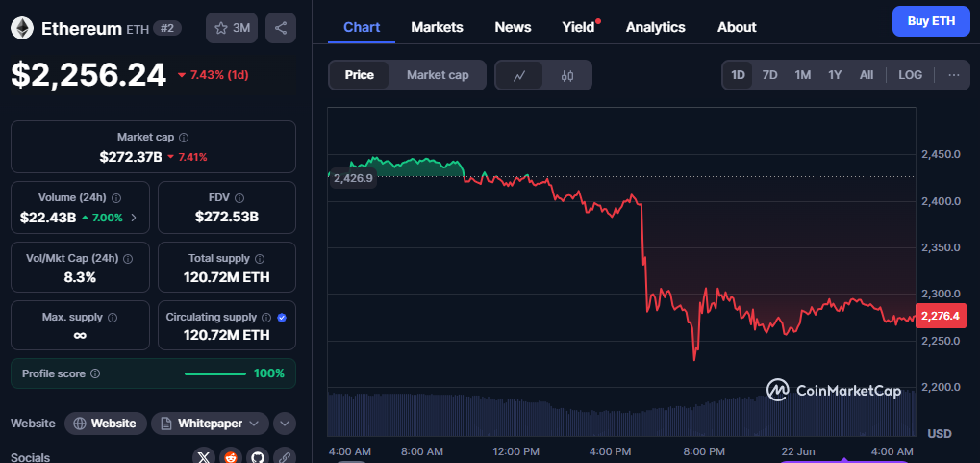Click the 8.3% Vol/Mkt Cap value
Screen dimensions: 980x463
[80, 278]
